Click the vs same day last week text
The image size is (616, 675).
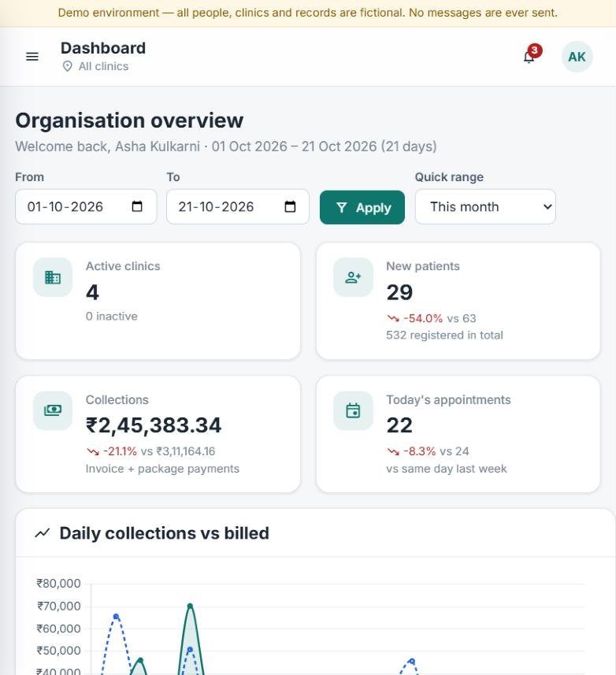447,469
